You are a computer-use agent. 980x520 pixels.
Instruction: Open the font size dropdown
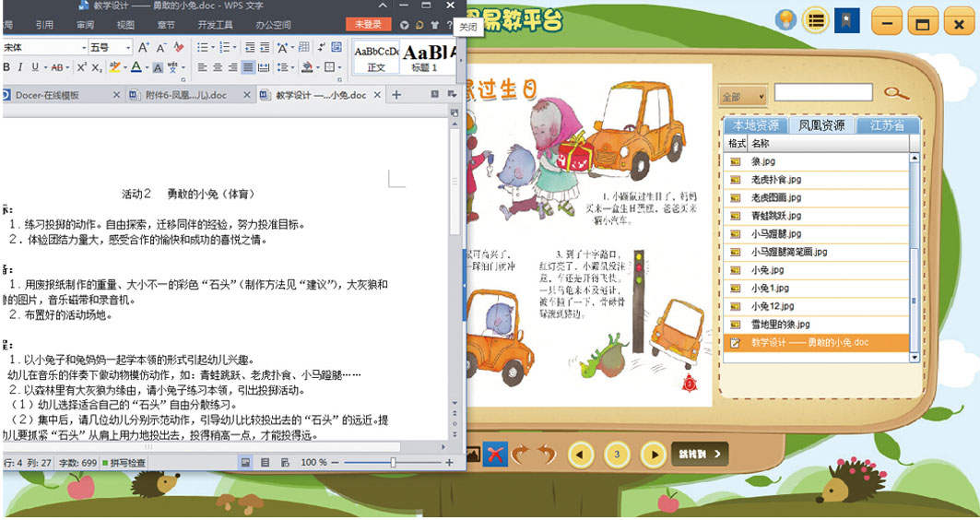pos(128,48)
